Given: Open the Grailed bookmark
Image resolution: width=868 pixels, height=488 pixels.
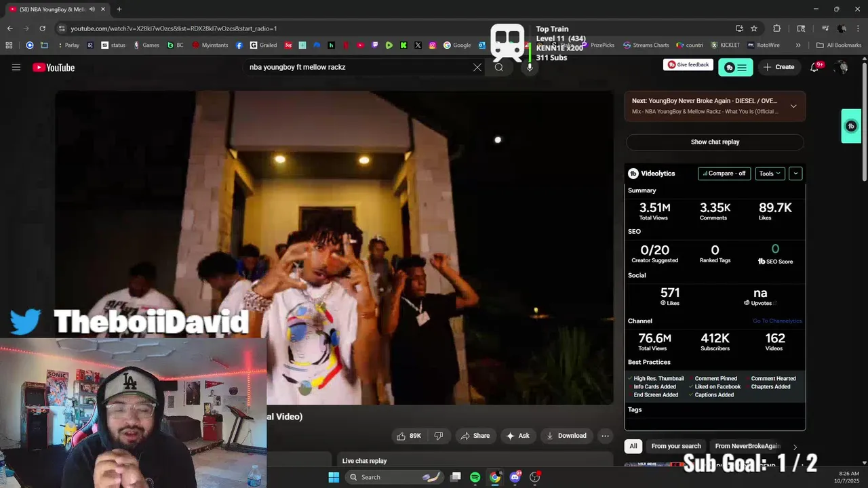Looking at the screenshot, I should 263,45.
